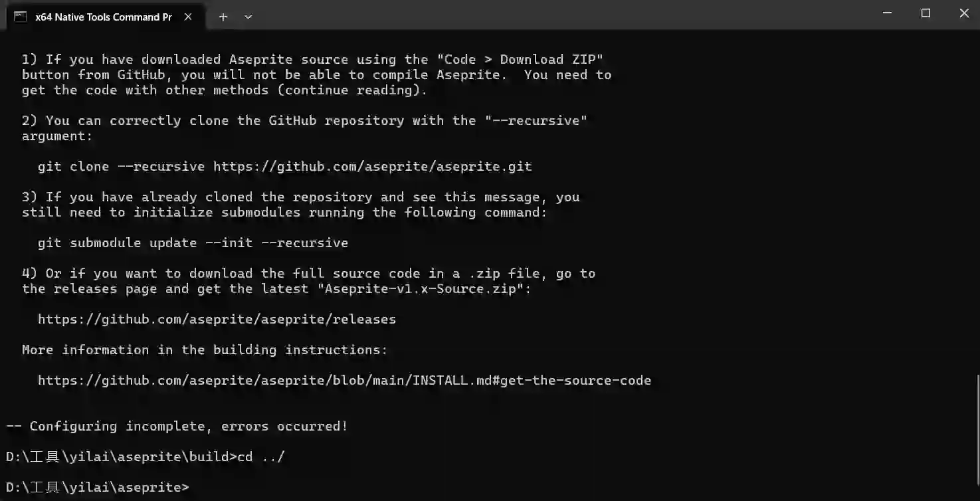This screenshot has height=501, width=980.
Task: Click the "Configuring incomplete, errors occurred!" line
Action: 177,426
